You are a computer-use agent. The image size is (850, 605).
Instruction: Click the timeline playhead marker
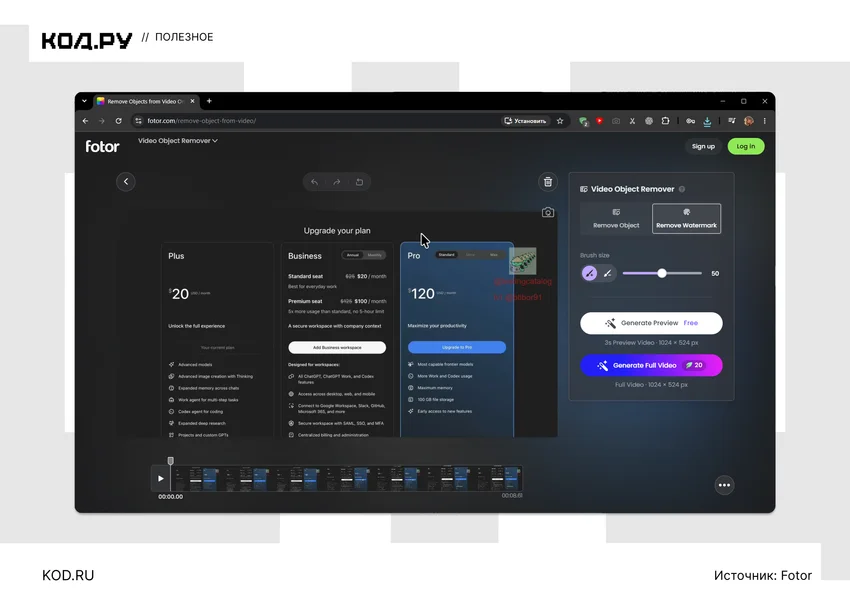click(x=171, y=461)
